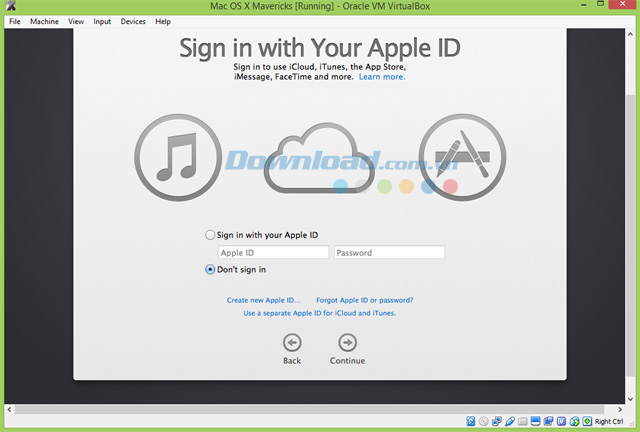Viewport: 640px width, 432px height.
Task: Open the shared folders status icon
Action: (522, 421)
